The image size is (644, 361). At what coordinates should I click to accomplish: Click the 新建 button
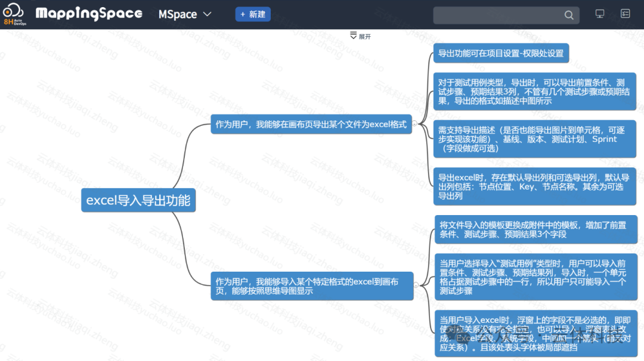point(253,14)
